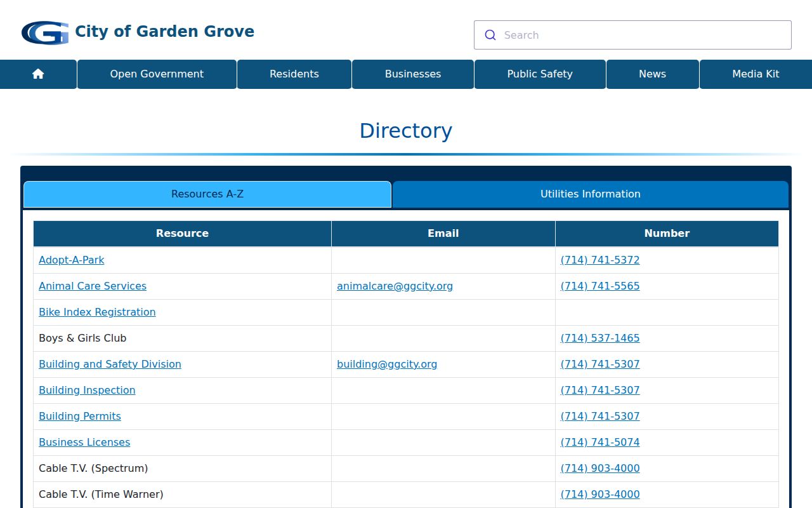The width and height of the screenshot is (812, 508).
Task: Focus the Search input field
Action: pyautogui.click(x=632, y=35)
